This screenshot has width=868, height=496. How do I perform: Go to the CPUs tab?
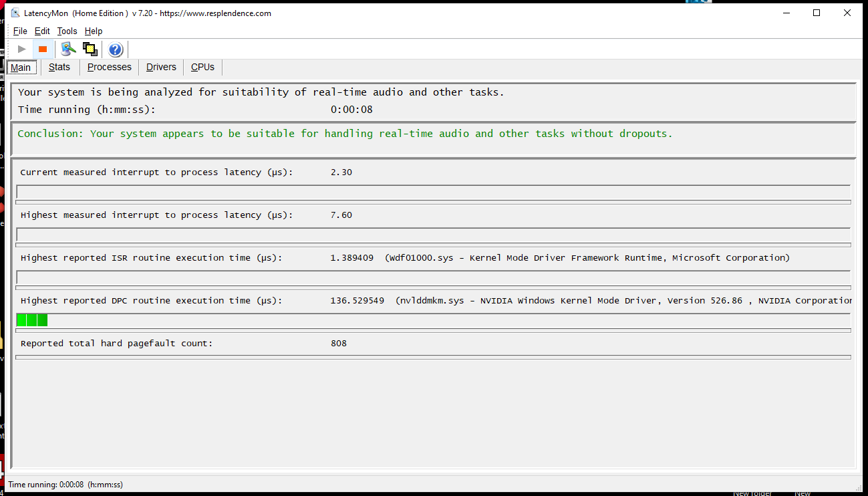point(202,67)
